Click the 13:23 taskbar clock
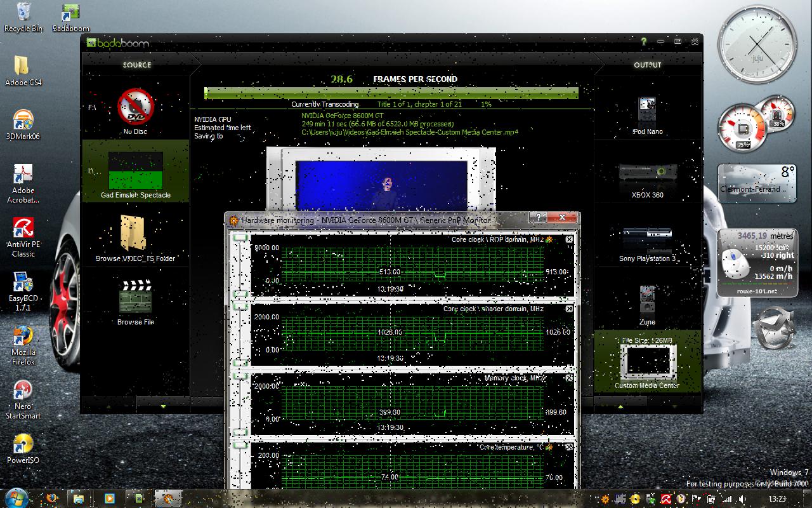Viewport: 812px width, 508px height. pyautogui.click(x=777, y=500)
